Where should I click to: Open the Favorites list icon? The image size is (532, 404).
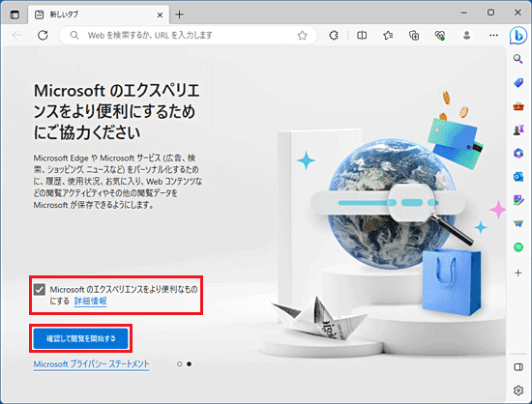[388, 35]
